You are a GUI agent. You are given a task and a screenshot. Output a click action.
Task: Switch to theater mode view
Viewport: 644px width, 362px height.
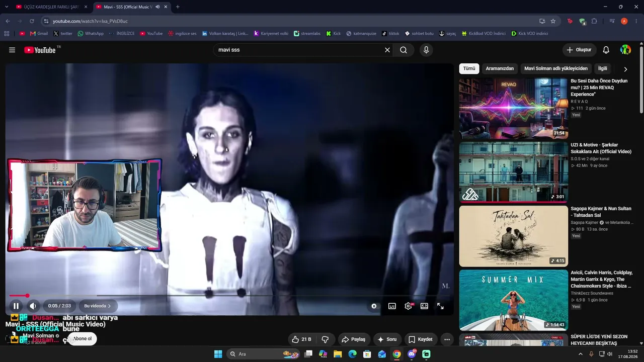(x=424, y=306)
